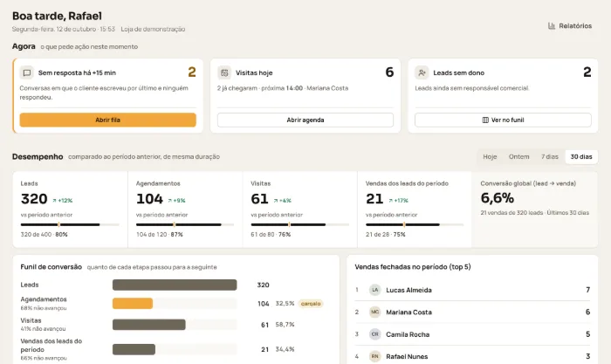The image size is (611, 364).
Task: Click Vendas fechadas no período heading
Action: coord(413,267)
